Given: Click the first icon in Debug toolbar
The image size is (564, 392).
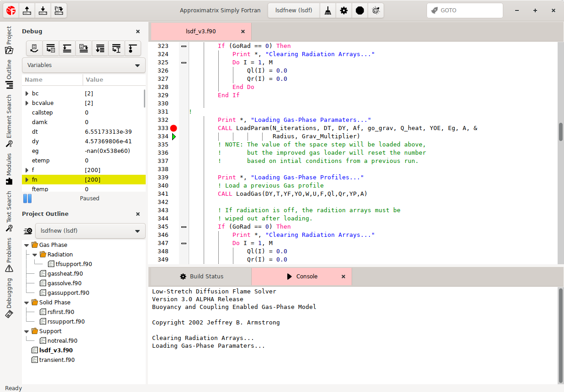Looking at the screenshot, I should (34, 48).
